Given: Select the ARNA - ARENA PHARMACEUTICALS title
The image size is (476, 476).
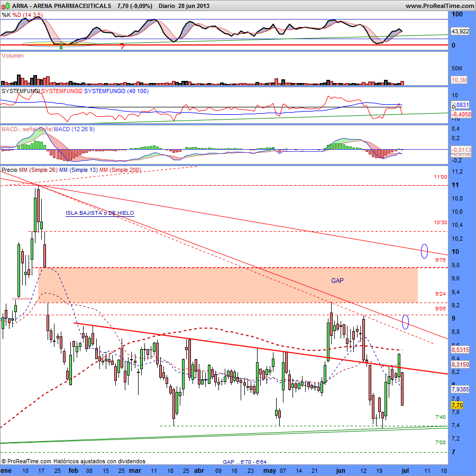Looking at the screenshot, I should pos(62,6).
